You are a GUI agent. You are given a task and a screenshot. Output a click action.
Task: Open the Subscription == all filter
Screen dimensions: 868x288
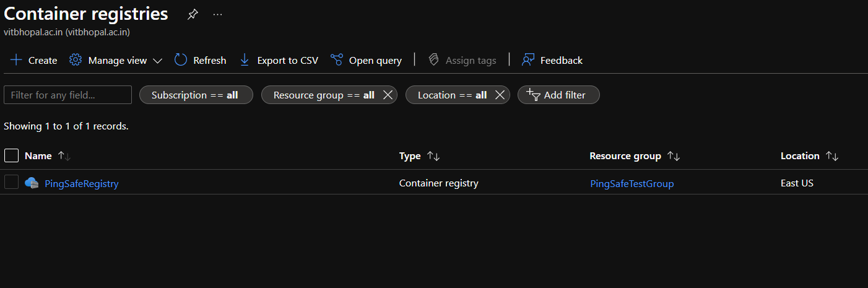pyautogui.click(x=196, y=95)
